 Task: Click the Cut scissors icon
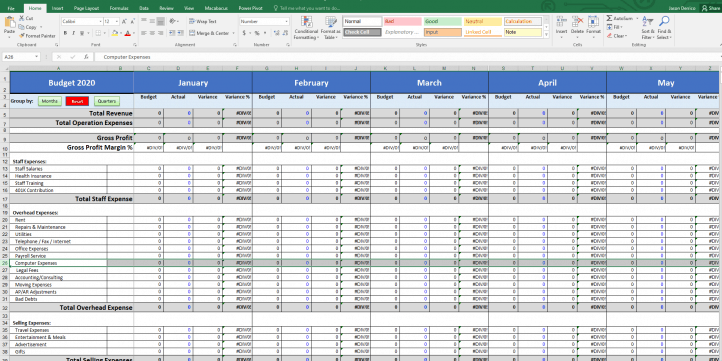pyautogui.click(x=22, y=18)
